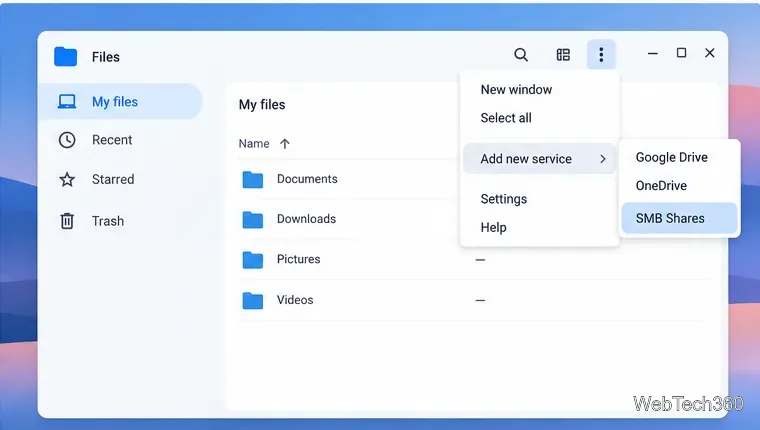The image size is (760, 430).
Task: Click the blue Files app folder icon
Action: click(x=65, y=57)
